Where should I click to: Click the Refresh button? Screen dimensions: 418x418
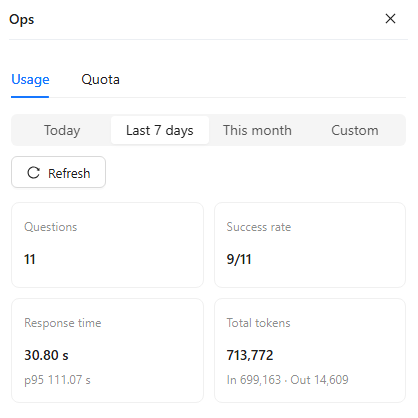(59, 172)
